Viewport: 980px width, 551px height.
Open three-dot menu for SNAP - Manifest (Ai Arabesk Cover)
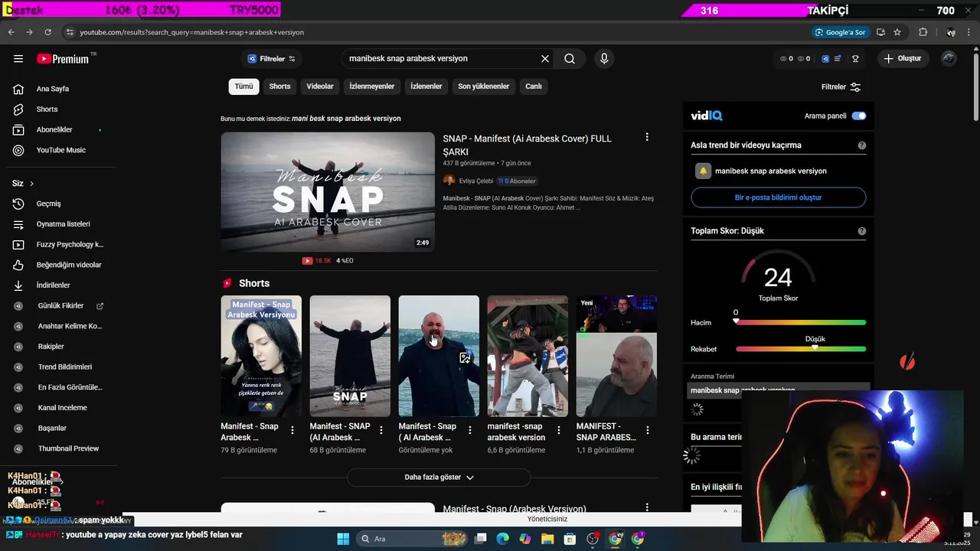(647, 137)
